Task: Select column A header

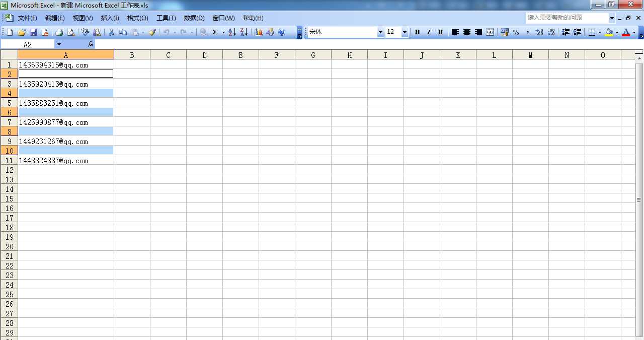Action: click(x=66, y=55)
